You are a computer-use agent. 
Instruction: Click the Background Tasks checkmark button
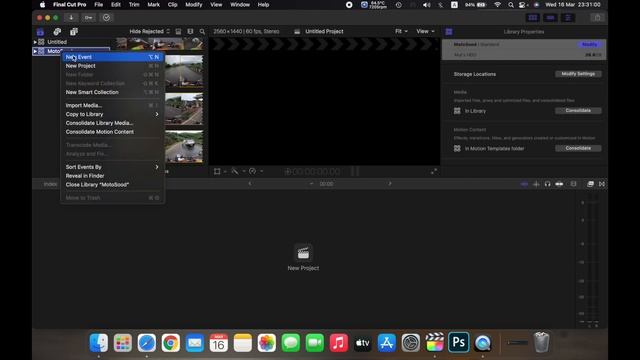(107, 18)
